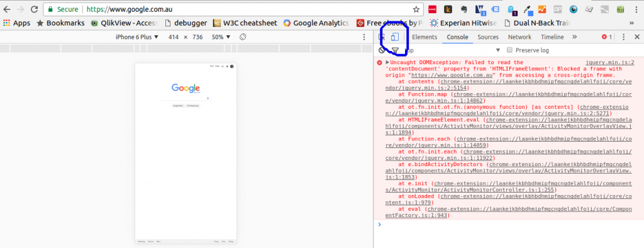Clear the console with the ban icon
This screenshot has width=644, height=248.
382,50
